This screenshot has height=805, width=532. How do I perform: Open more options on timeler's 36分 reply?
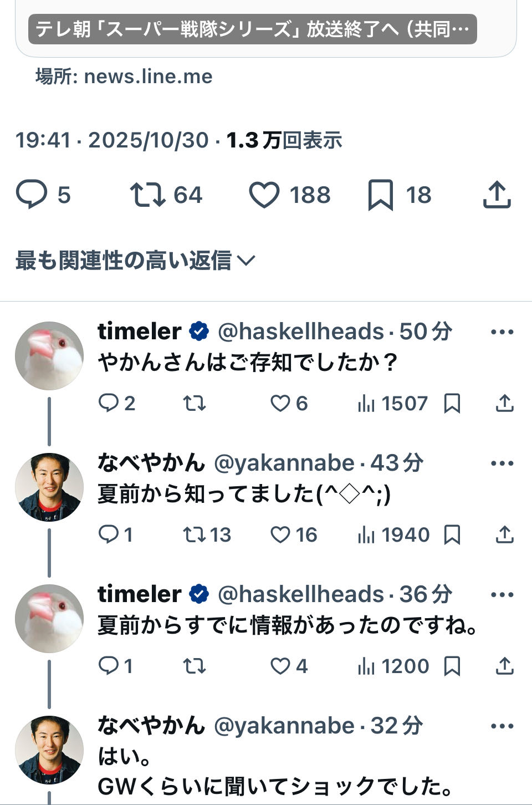click(x=502, y=595)
